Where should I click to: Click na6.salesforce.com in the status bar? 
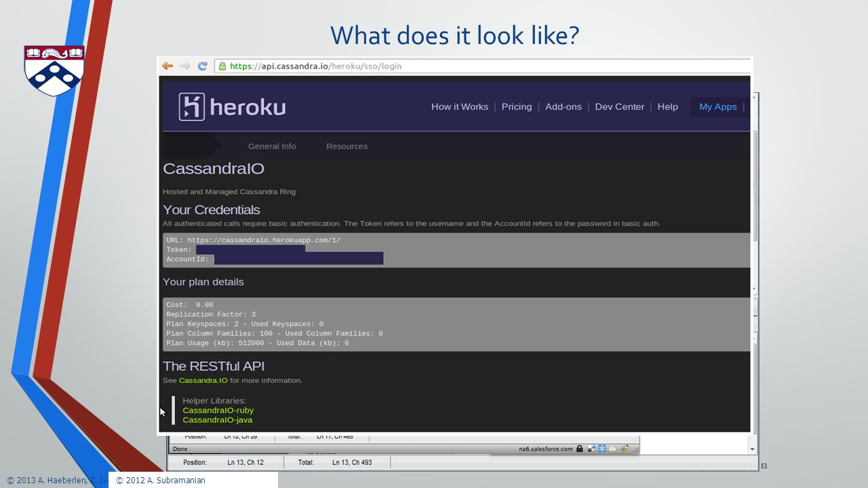(x=545, y=449)
